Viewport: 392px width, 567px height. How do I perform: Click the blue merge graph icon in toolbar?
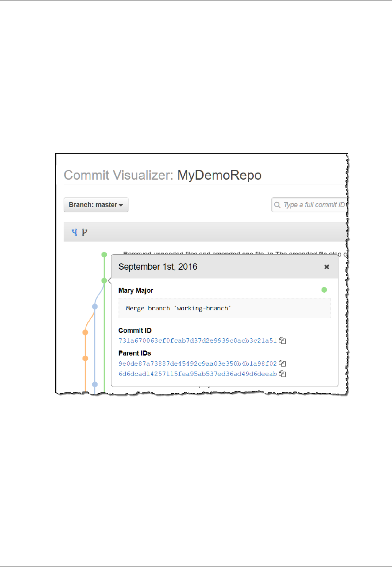[75, 232]
